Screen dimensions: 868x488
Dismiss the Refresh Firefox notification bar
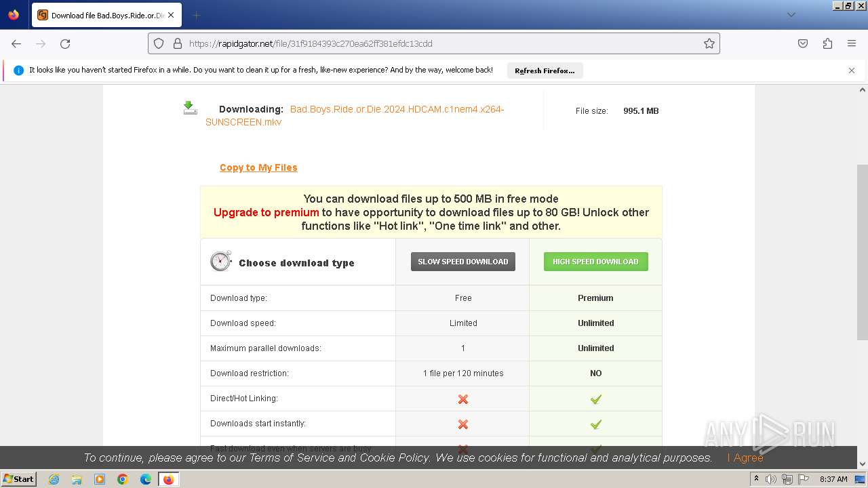(852, 70)
